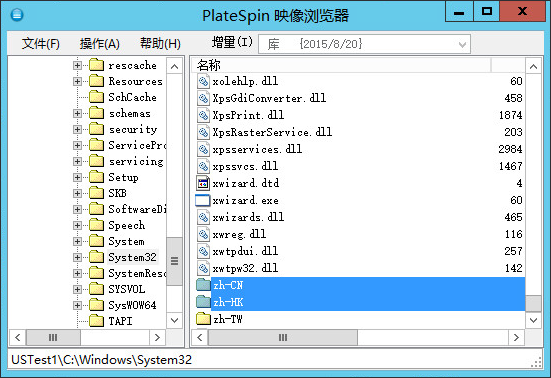Viewport: 551px width, 378px height.
Task: Click the xwizard.exe application icon
Action: 203,200
